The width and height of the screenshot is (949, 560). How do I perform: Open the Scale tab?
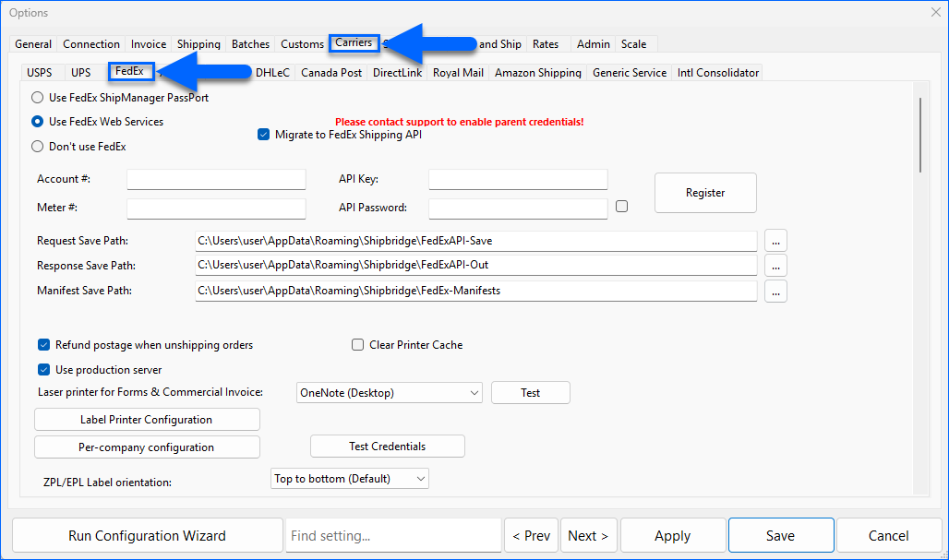pos(633,44)
